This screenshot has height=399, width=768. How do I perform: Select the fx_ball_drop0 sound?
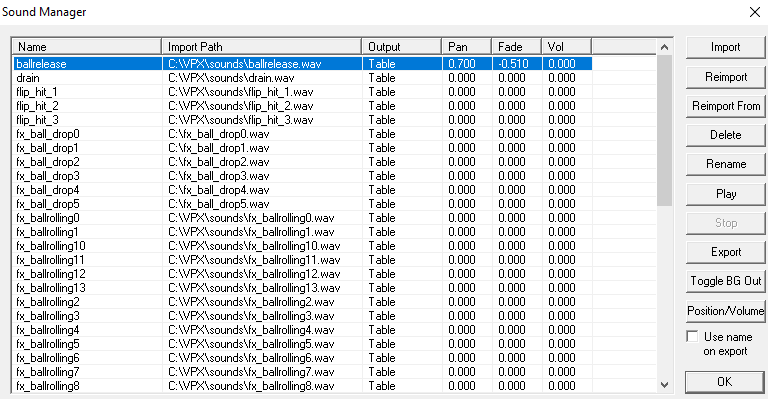(303, 134)
